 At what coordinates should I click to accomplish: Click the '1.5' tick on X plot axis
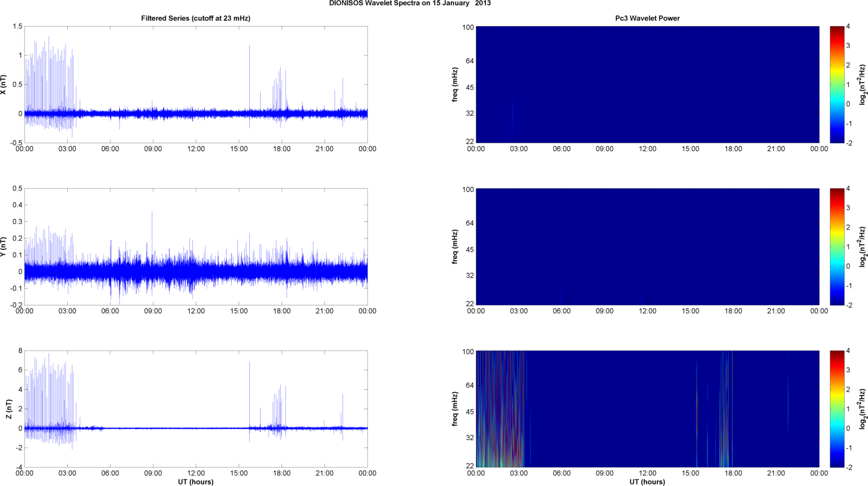coord(17,27)
